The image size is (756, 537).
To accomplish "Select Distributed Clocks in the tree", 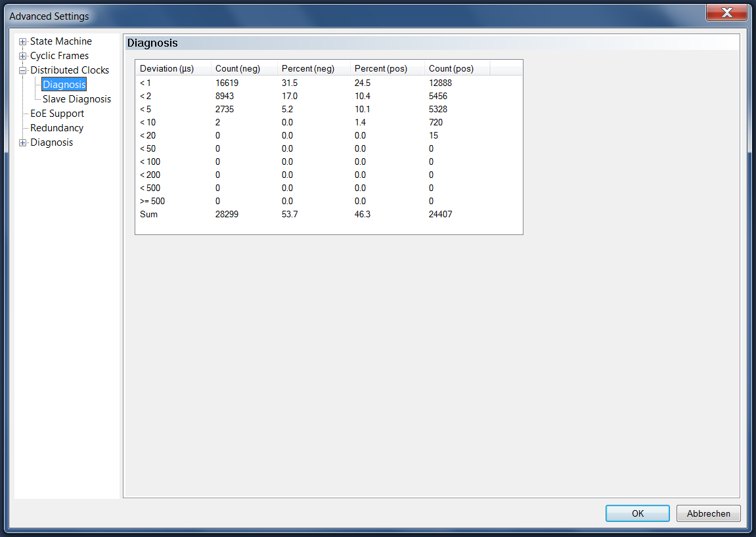I will [70, 70].
